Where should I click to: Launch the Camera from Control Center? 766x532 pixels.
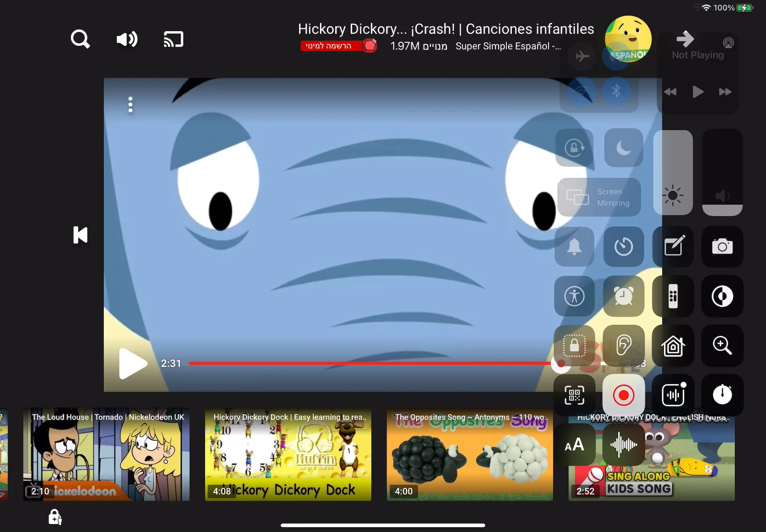(723, 246)
